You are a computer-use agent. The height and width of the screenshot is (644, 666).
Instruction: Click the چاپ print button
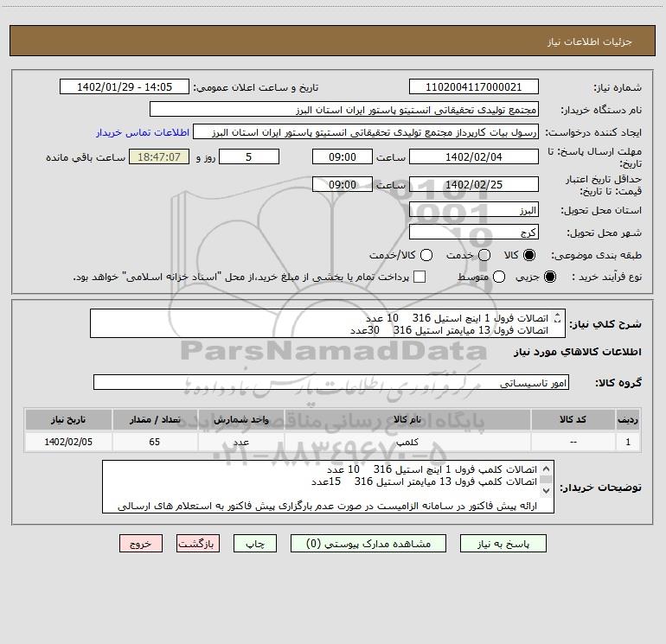coord(255,544)
